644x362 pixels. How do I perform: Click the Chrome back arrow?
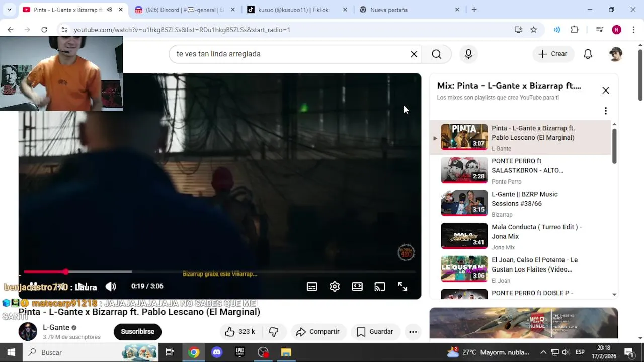[10, 30]
